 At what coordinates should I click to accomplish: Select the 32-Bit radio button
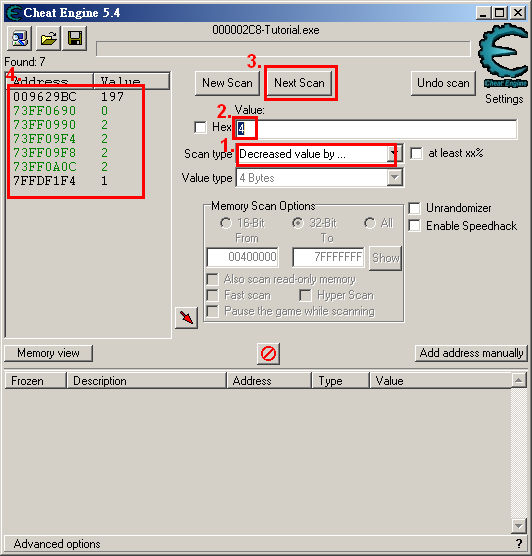click(x=298, y=223)
